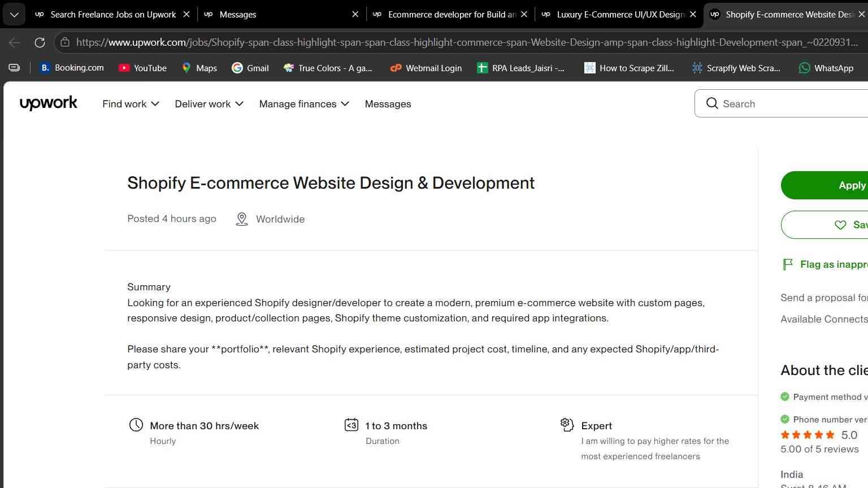Click the Upwork logo
868x488 pixels.
tap(49, 103)
